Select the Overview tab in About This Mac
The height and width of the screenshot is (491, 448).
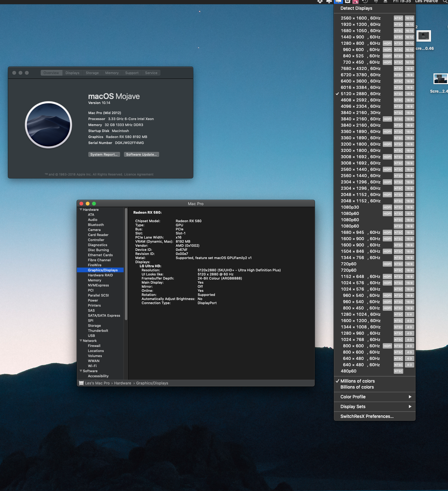(51, 73)
